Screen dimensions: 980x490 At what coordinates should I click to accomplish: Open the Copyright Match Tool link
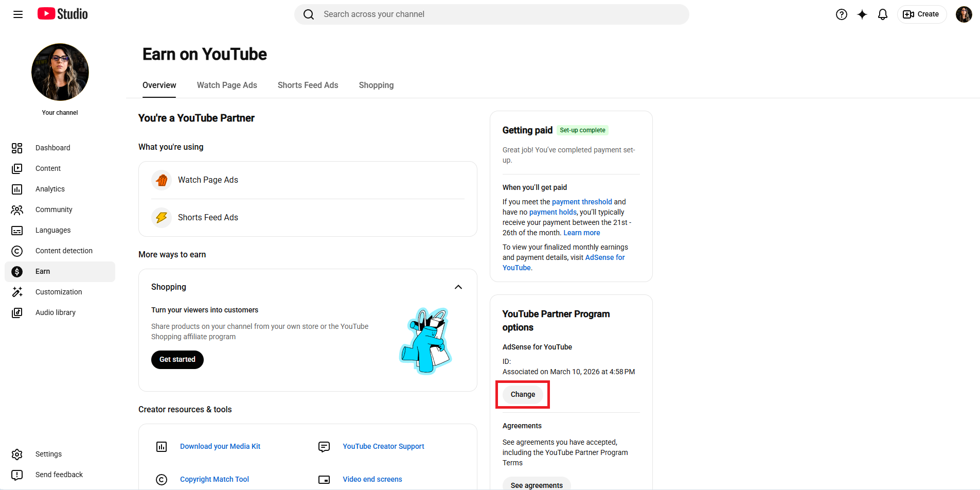tap(215, 480)
